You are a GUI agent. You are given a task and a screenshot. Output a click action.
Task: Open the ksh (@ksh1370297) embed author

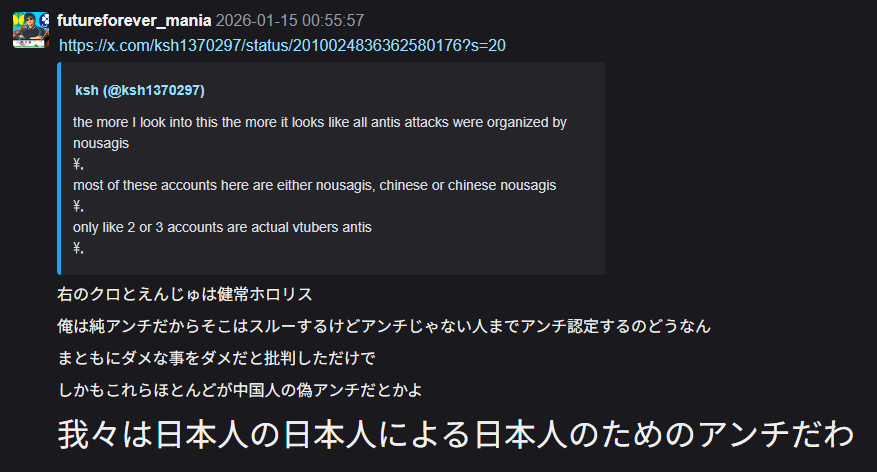[x=140, y=90]
